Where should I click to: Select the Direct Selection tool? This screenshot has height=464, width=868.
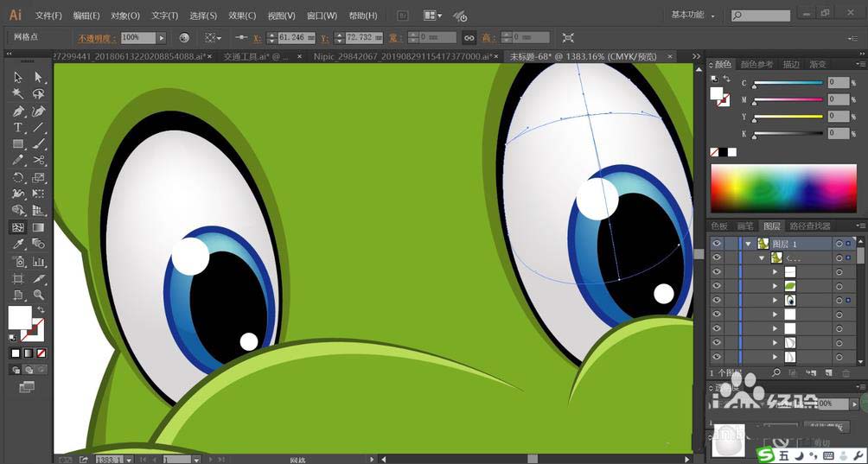click(x=38, y=77)
